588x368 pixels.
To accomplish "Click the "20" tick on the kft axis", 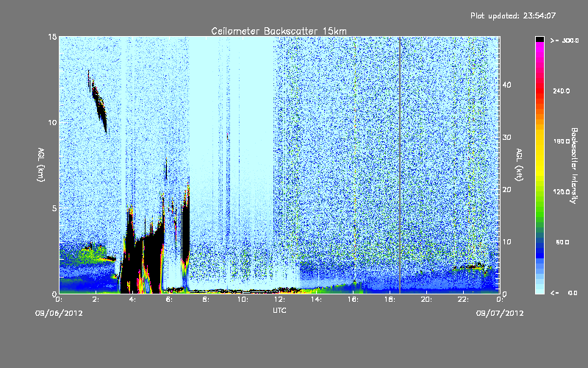I will click(x=506, y=189).
